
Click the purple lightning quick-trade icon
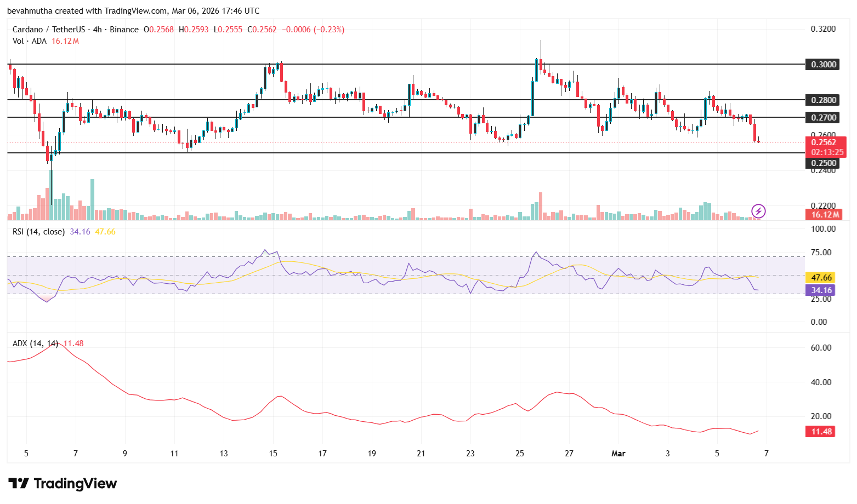coord(758,211)
